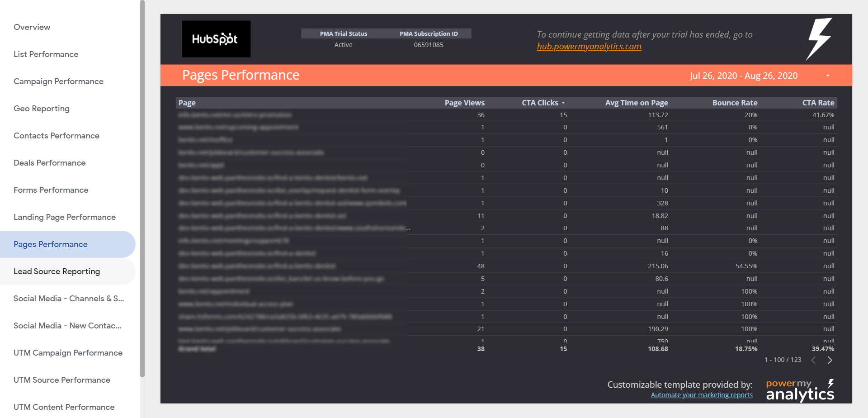Go to next table page arrow

830,360
